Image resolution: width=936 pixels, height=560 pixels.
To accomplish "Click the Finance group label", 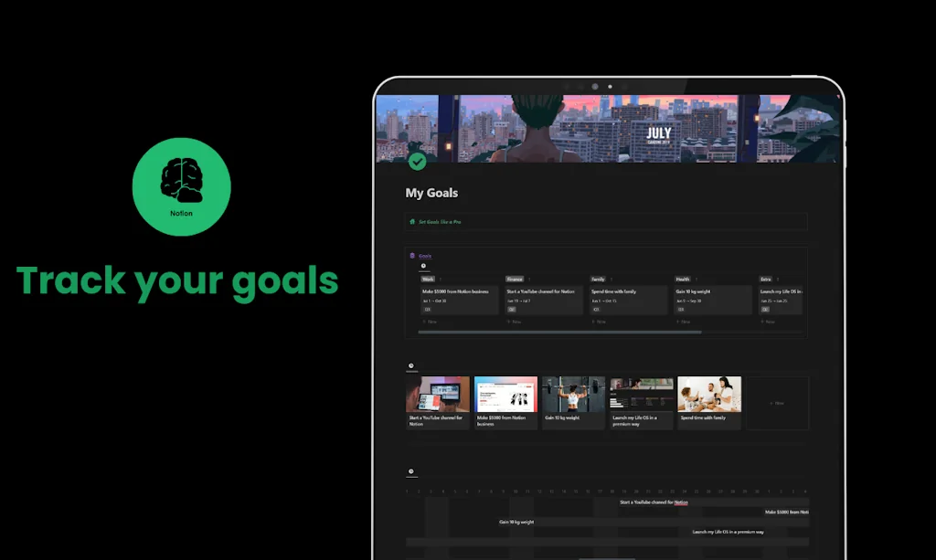I will [515, 280].
